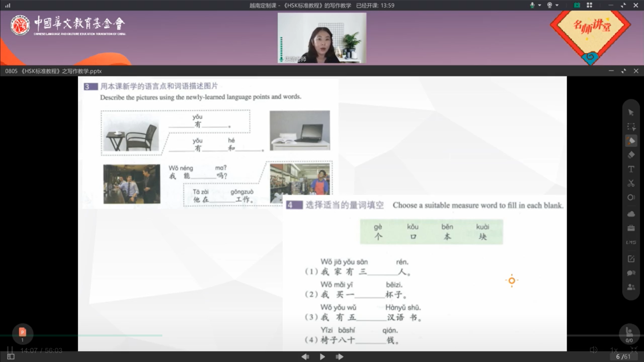Image resolution: width=644 pixels, height=362 pixels.
Task: Open the toolbox briefcase icon
Action: (631, 228)
